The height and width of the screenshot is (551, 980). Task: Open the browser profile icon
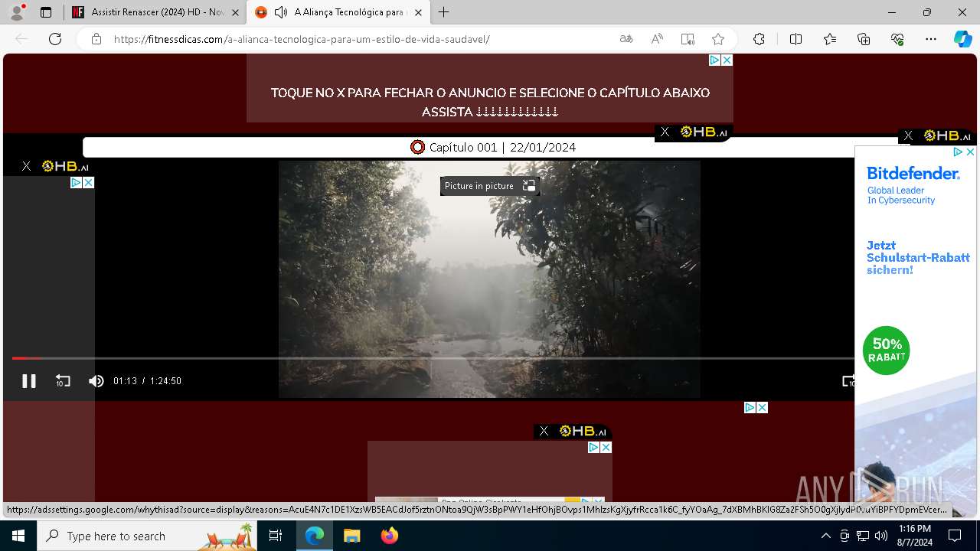coord(17,12)
